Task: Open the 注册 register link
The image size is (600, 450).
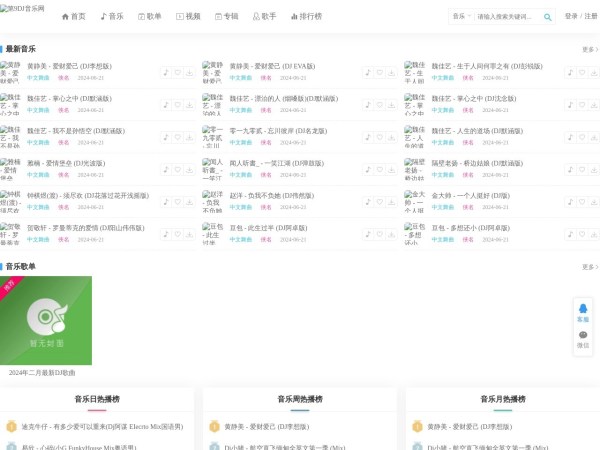Action: (591, 16)
